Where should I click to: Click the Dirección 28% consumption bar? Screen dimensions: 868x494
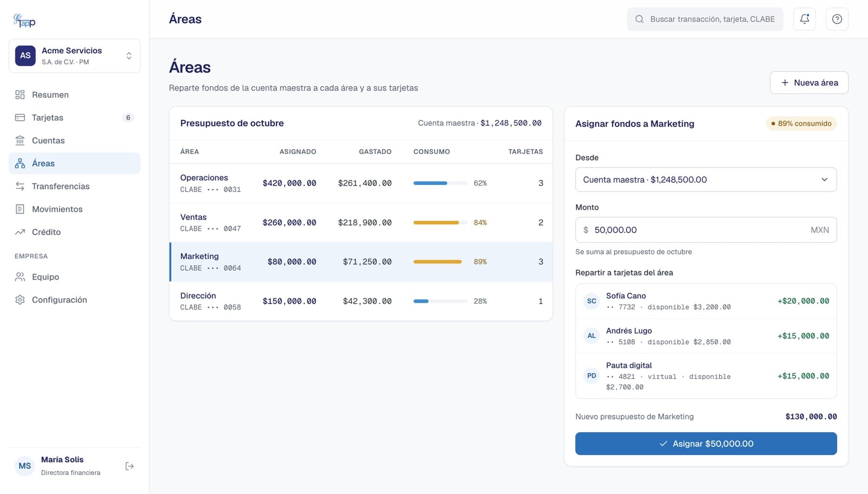point(440,301)
